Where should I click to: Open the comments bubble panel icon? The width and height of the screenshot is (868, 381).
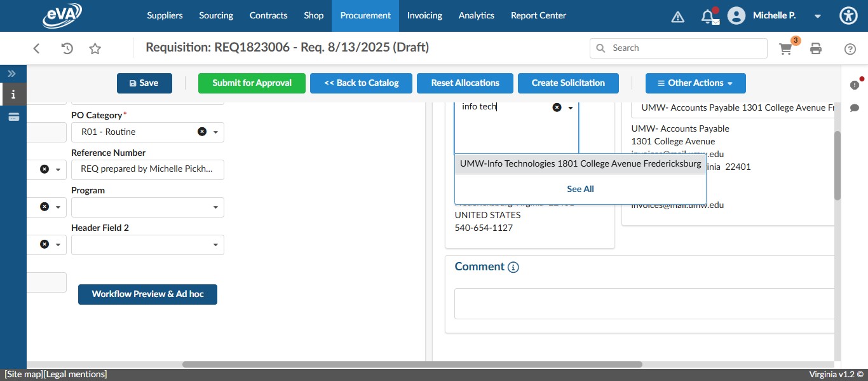[x=855, y=108]
